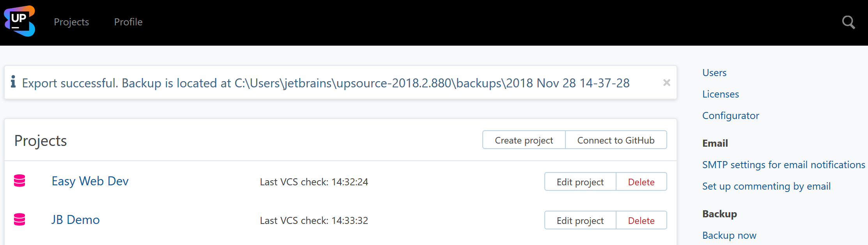This screenshot has width=868, height=245.
Task: Click the JB Demo project icon
Action: (19, 219)
